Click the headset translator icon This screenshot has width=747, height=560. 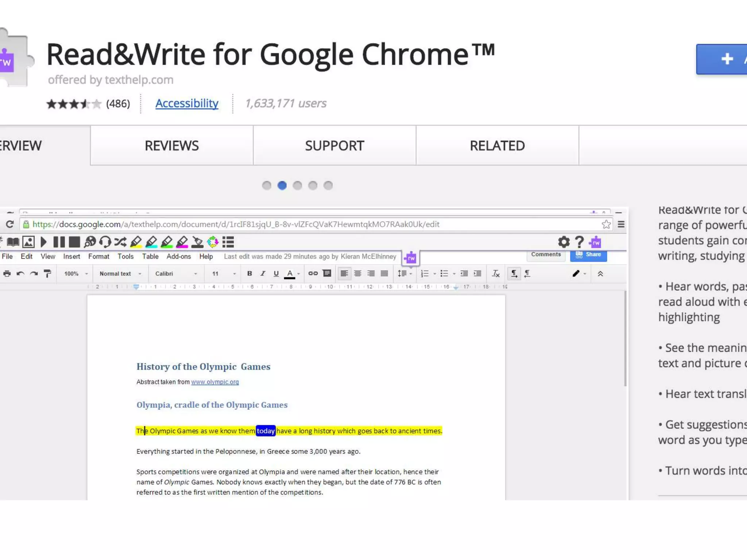point(105,242)
